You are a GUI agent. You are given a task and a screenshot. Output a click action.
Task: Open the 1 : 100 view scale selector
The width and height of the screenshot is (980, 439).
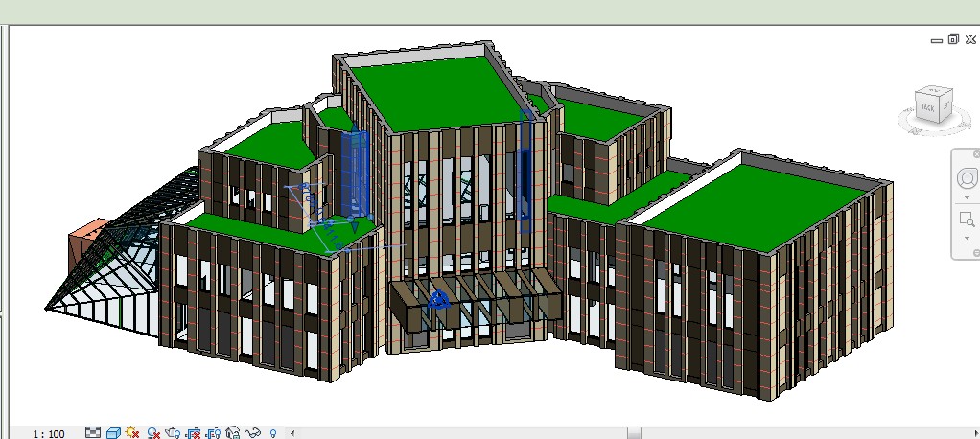pos(49,433)
